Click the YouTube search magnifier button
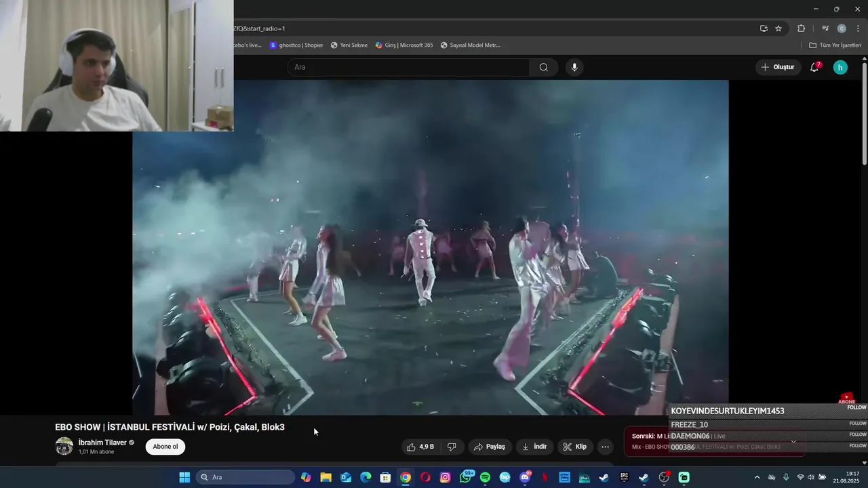Viewport: 868px width, 488px height. [x=543, y=67]
